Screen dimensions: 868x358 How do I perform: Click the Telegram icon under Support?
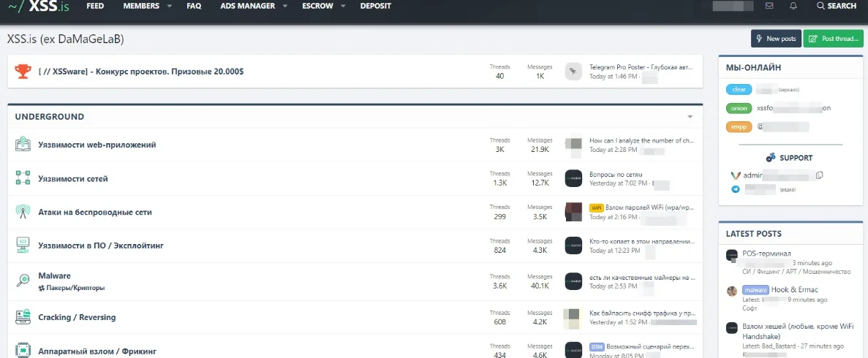[736, 189]
